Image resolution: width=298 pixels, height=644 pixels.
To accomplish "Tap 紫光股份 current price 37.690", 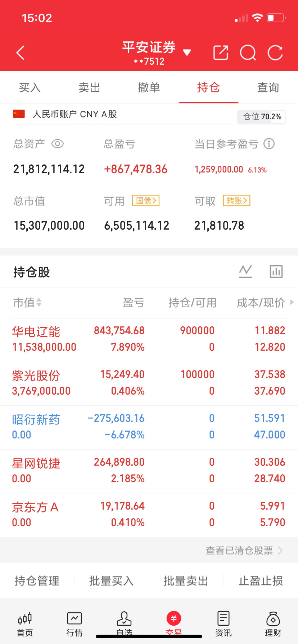I will (270, 391).
